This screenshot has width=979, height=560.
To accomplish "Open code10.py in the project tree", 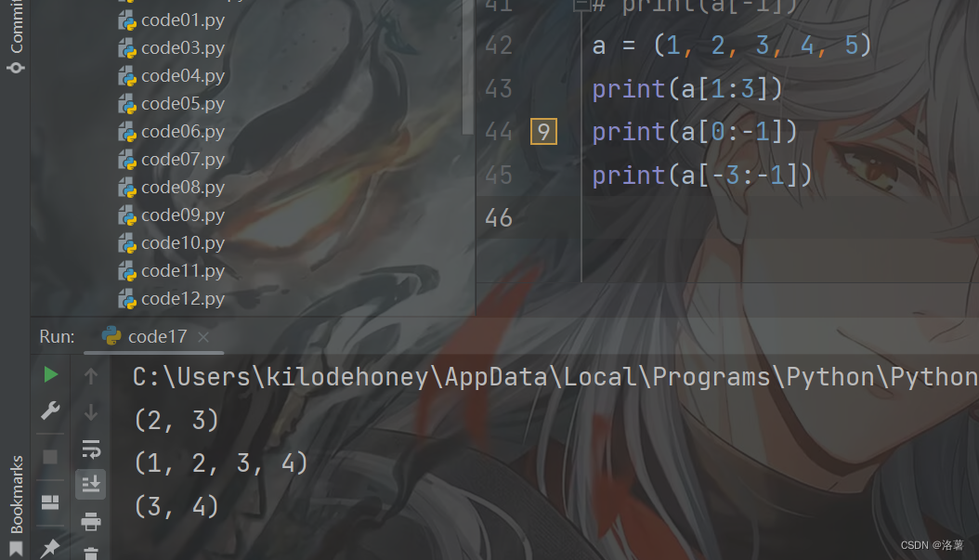I will tap(183, 243).
